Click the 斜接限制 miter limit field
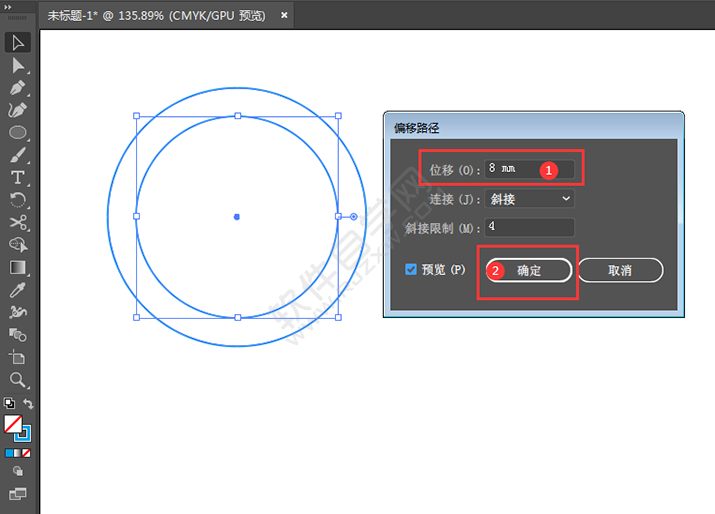 tap(529, 227)
